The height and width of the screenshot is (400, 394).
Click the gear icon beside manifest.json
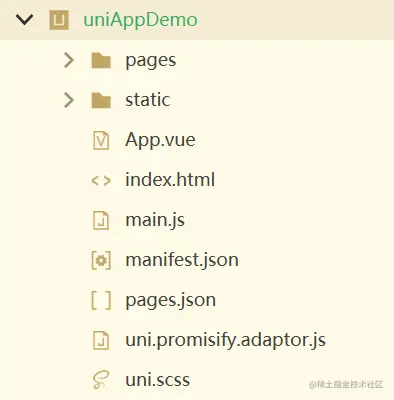tap(101, 260)
